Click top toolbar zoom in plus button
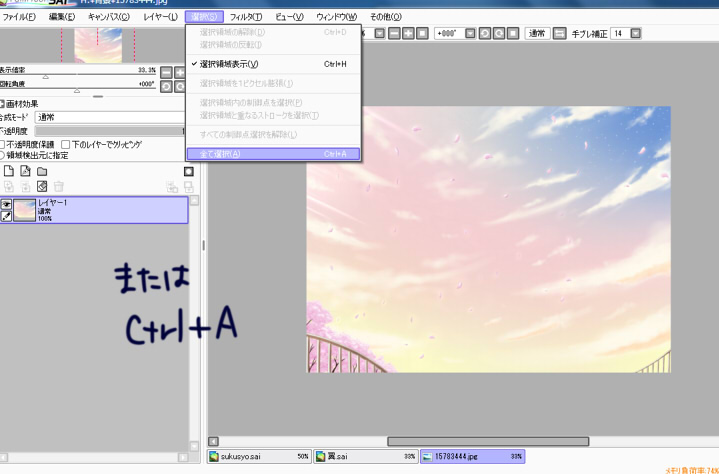This screenshot has height=474, width=719. 408,33
